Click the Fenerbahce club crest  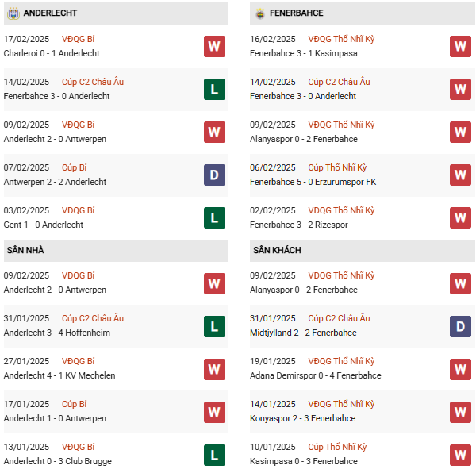tap(260, 13)
